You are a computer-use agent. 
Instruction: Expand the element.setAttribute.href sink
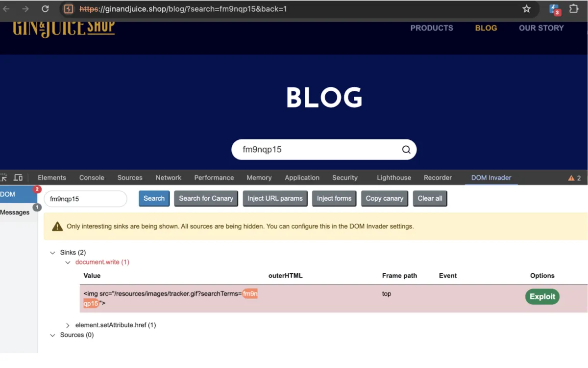68,325
